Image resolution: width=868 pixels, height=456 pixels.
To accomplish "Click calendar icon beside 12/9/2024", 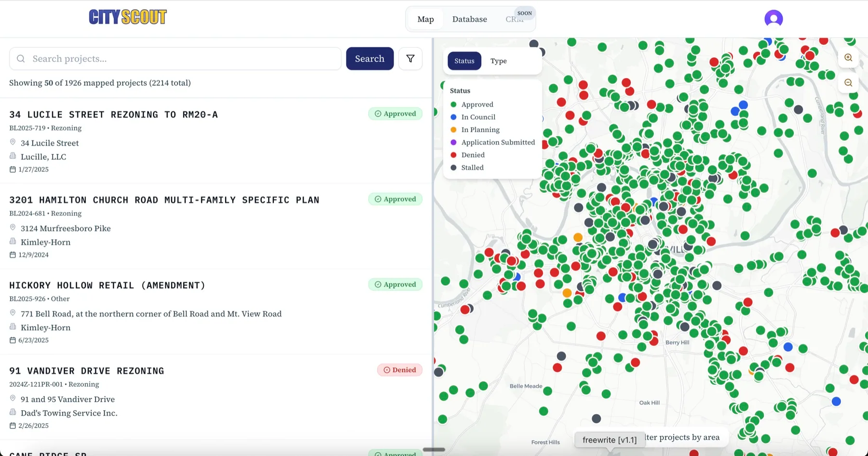I will coord(13,255).
